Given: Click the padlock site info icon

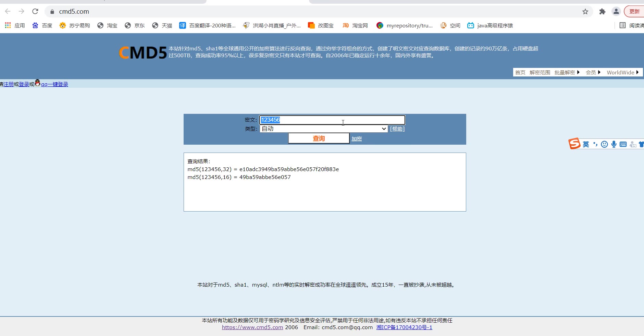Looking at the screenshot, I should 52,12.
